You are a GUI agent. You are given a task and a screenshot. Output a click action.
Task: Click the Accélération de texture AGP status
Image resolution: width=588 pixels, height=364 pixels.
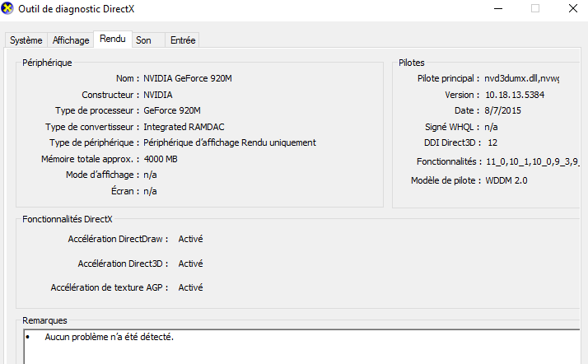click(x=190, y=287)
